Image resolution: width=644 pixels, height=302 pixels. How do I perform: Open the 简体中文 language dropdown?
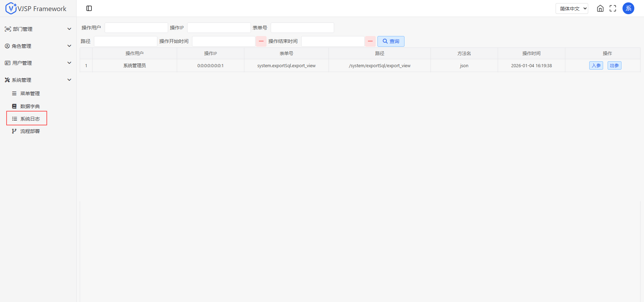tap(572, 8)
